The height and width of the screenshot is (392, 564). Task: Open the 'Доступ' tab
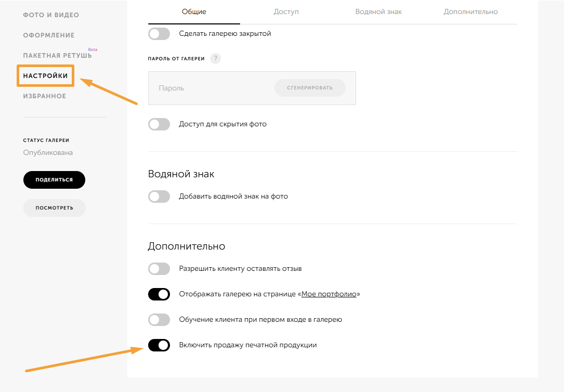(x=286, y=11)
